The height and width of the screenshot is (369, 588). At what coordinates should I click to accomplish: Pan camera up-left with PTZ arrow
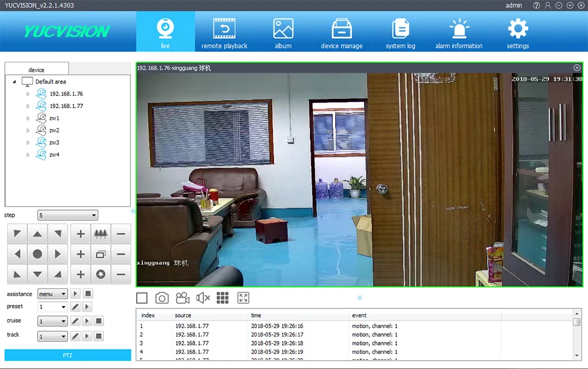pyautogui.click(x=17, y=234)
